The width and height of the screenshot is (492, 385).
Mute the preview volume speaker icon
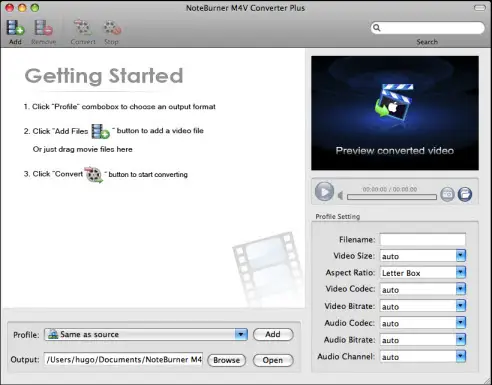tap(340, 195)
